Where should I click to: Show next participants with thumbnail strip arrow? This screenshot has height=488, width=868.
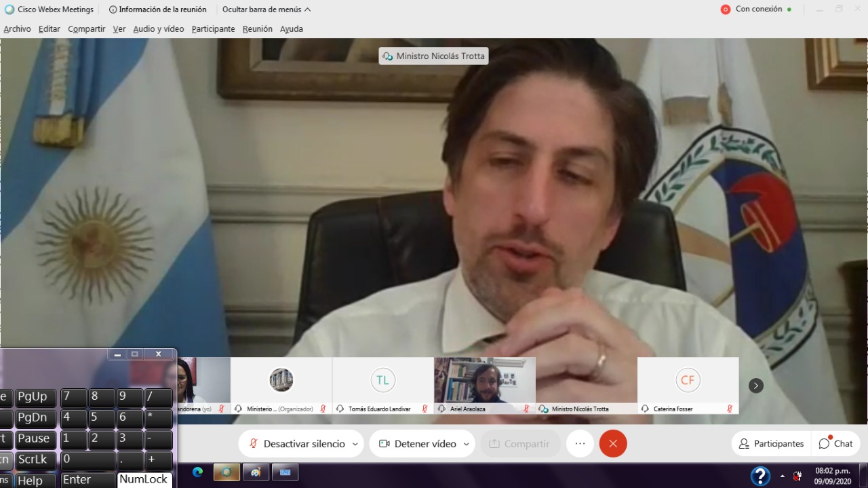[756, 386]
